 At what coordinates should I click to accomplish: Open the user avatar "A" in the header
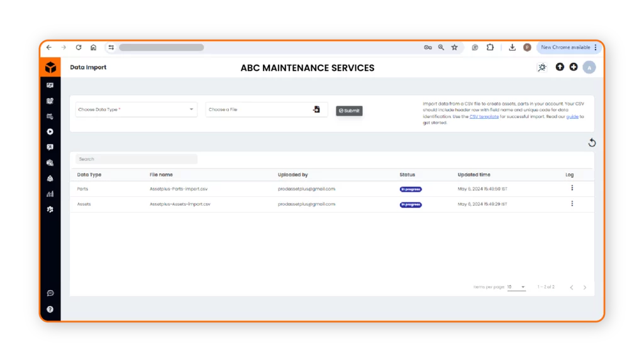589,67
